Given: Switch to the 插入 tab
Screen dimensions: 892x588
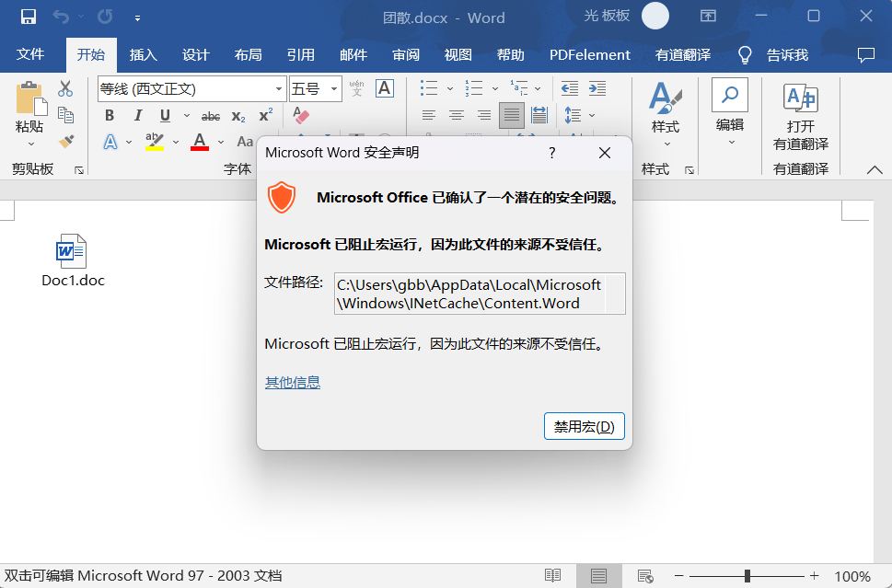Looking at the screenshot, I should coord(143,54).
